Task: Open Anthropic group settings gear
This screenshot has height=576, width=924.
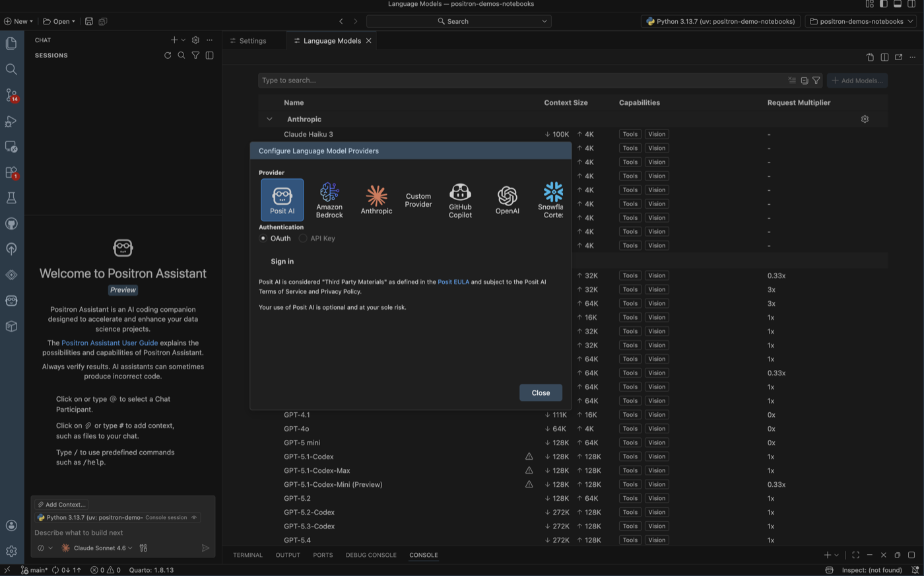Action: tap(865, 120)
